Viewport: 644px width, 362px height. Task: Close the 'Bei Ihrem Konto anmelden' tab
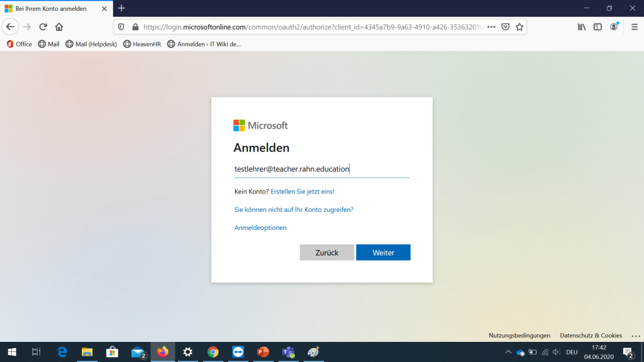(104, 9)
